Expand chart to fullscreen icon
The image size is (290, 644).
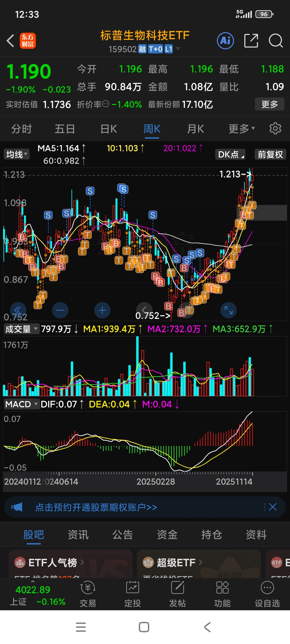coord(228,310)
